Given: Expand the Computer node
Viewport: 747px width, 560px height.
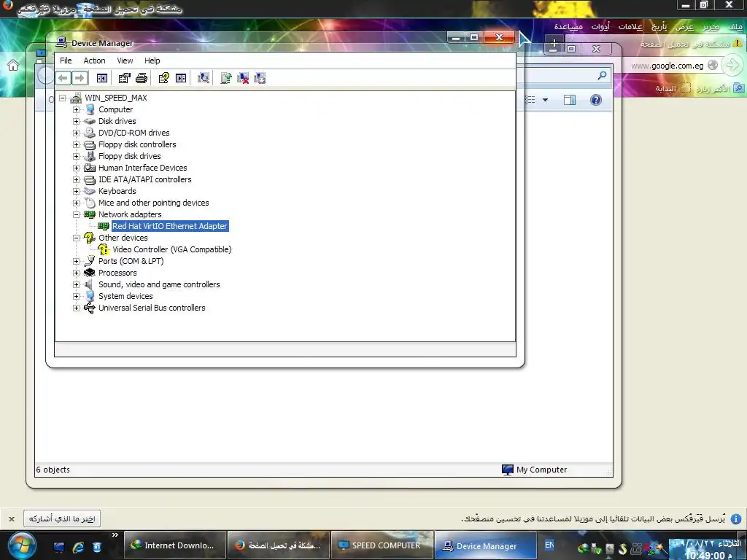Looking at the screenshot, I should point(76,109).
